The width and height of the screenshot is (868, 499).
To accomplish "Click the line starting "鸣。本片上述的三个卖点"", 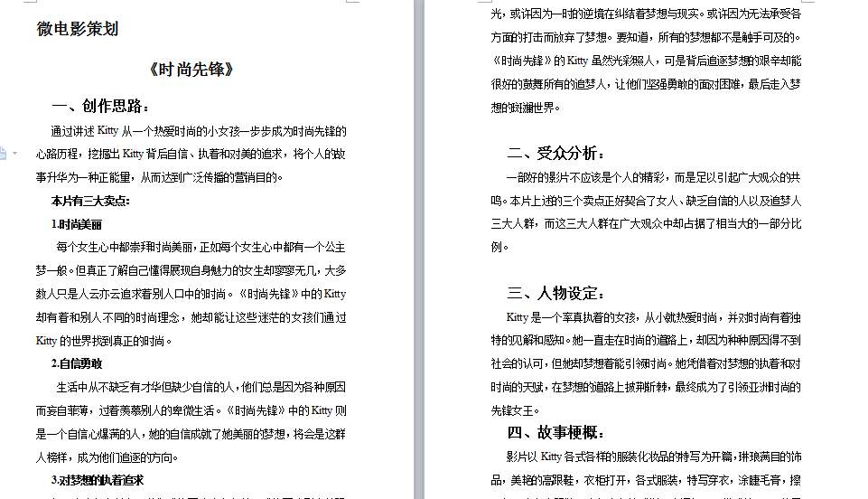I will [x=646, y=201].
